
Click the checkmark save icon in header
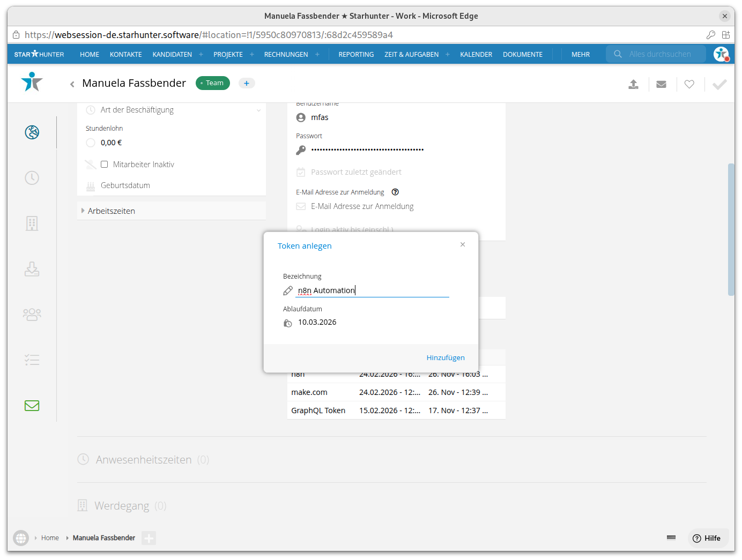719,84
